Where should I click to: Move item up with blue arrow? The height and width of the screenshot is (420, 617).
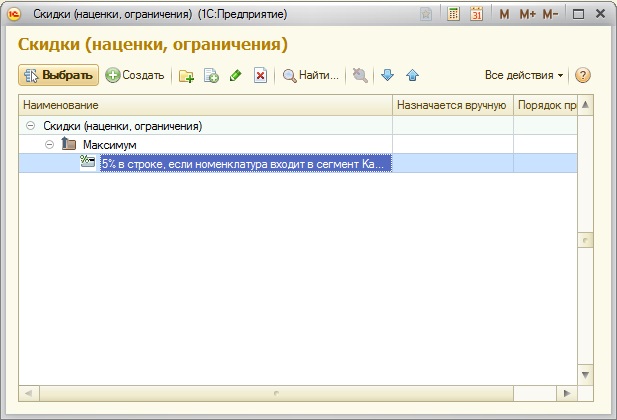click(412, 76)
